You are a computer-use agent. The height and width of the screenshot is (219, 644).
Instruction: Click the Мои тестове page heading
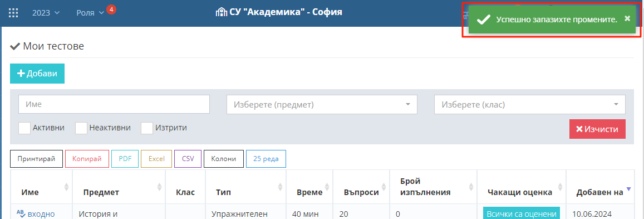(53, 46)
